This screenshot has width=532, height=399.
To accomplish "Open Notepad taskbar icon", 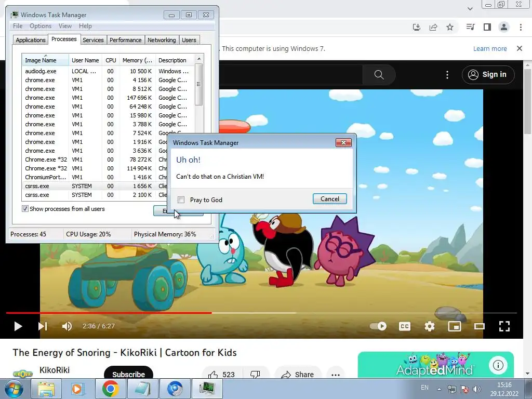I will (x=142, y=389).
